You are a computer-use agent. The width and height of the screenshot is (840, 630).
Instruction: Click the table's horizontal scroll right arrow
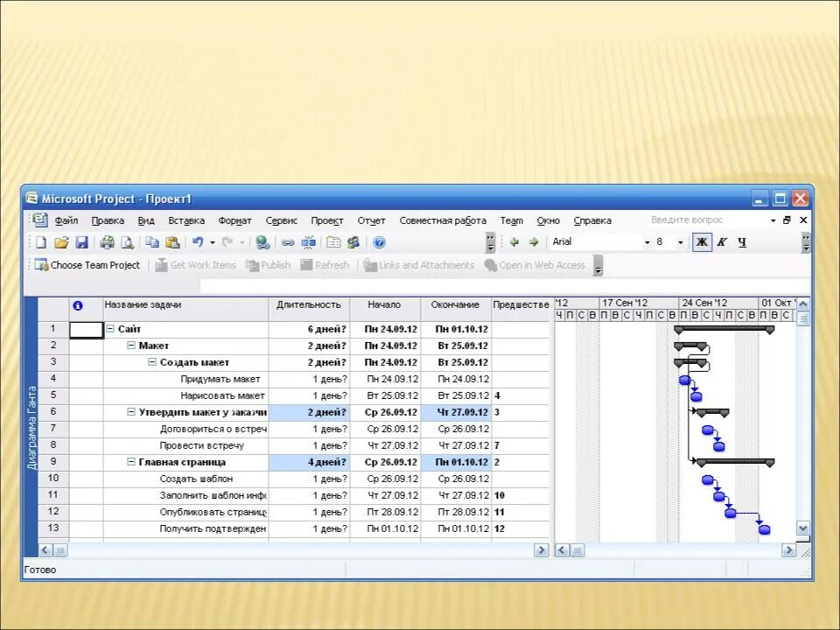(x=541, y=550)
